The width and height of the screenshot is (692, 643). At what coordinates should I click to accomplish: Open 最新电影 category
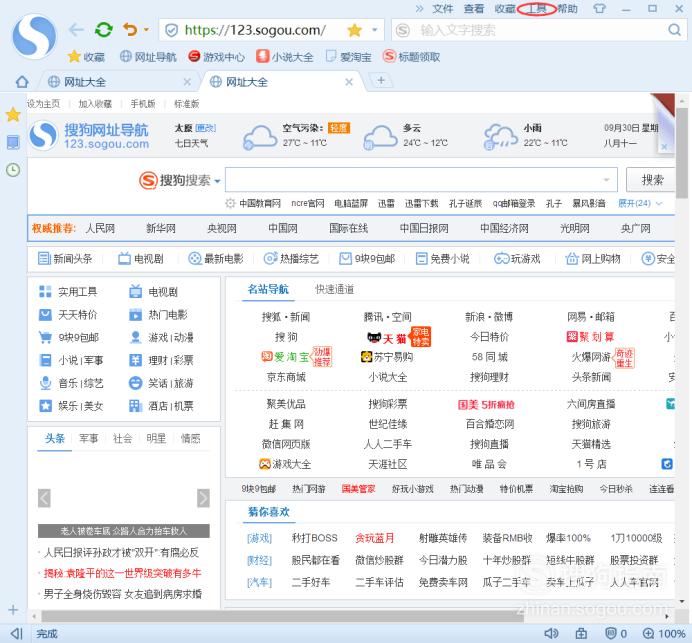pyautogui.click(x=215, y=259)
